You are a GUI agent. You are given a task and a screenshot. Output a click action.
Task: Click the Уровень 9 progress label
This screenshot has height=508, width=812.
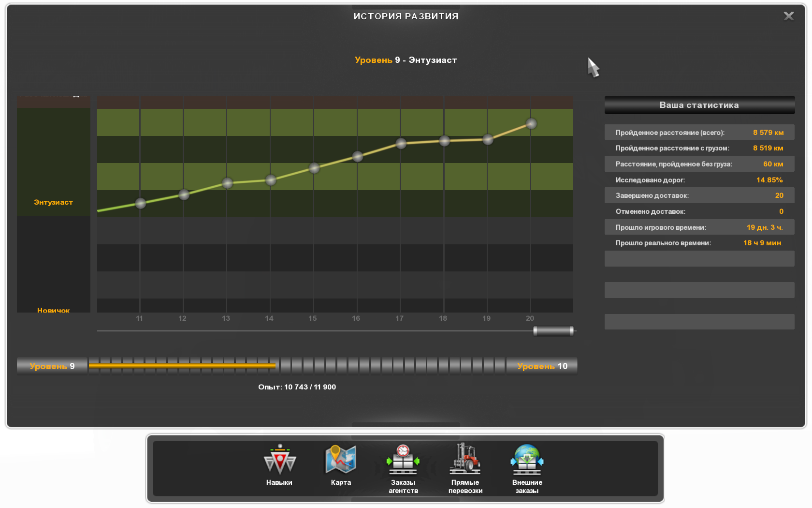coord(52,366)
